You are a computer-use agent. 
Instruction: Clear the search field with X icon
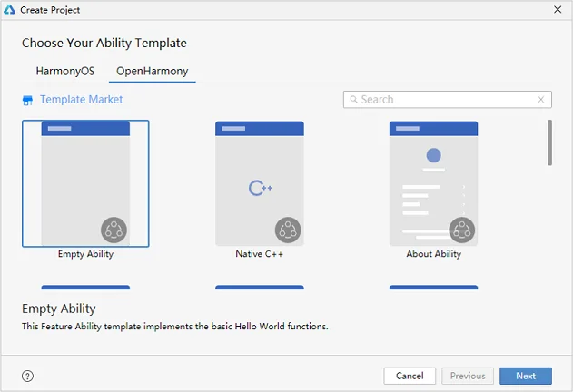541,100
